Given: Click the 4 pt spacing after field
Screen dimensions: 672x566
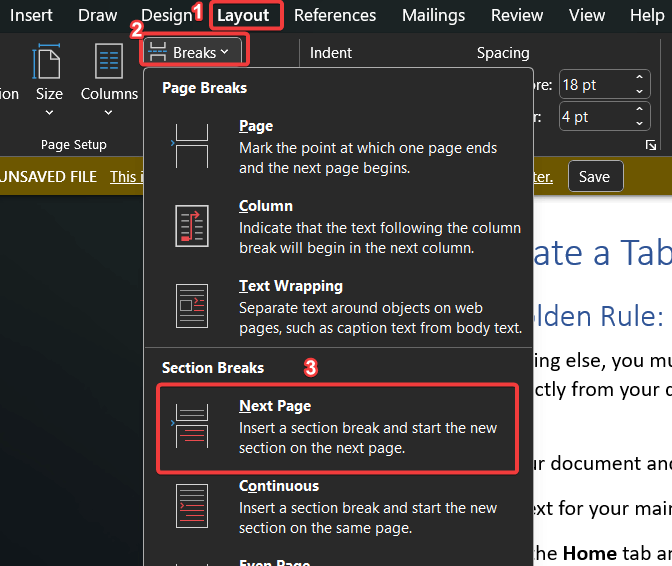Looking at the screenshot, I should point(592,118).
